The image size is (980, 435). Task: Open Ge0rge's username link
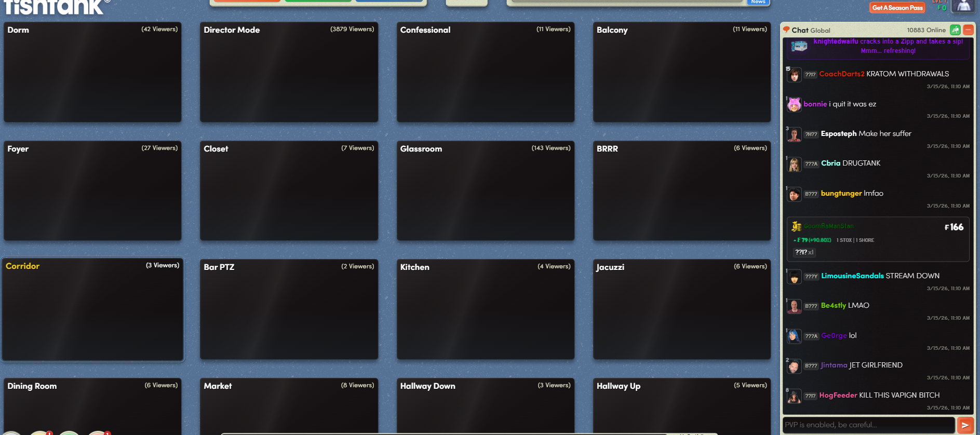pyautogui.click(x=834, y=336)
